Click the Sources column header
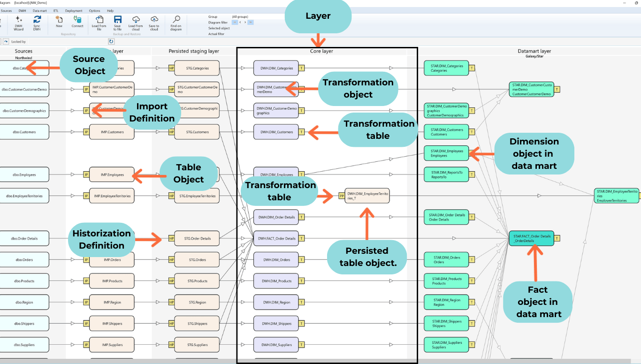This screenshot has width=641, height=364. click(x=23, y=51)
